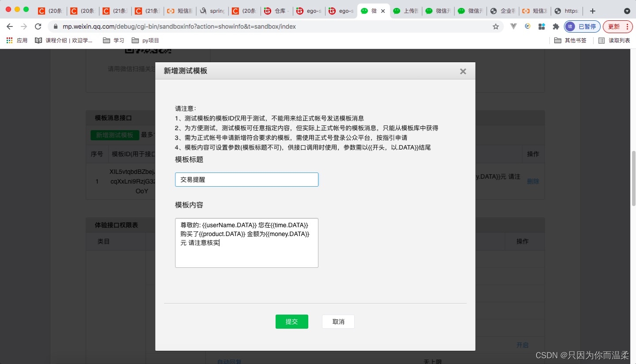Click the address bar URL
The image size is (636, 364).
[179, 26]
